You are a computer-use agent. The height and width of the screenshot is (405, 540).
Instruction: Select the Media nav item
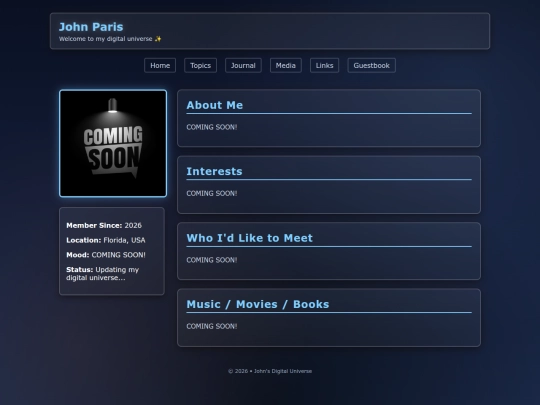(285, 65)
